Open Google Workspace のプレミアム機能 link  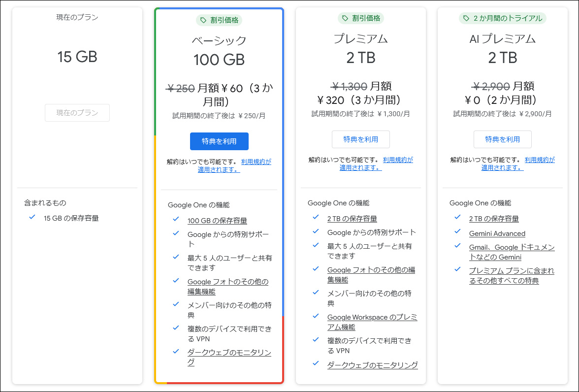click(372, 322)
